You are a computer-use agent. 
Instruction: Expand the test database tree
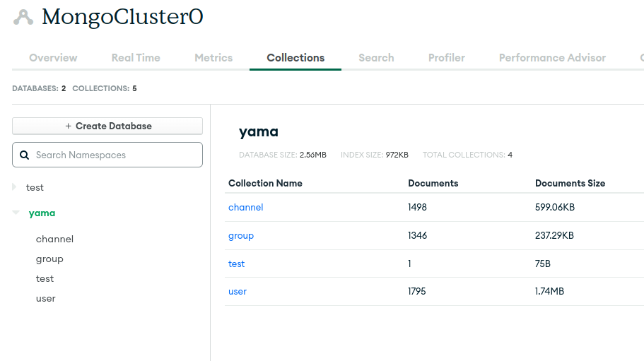[14, 187]
